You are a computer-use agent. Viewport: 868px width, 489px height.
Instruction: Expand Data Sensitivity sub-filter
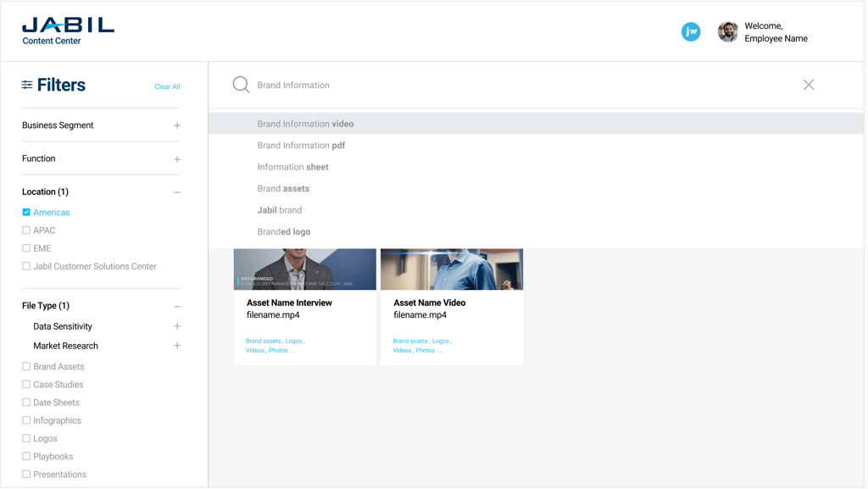tap(177, 326)
